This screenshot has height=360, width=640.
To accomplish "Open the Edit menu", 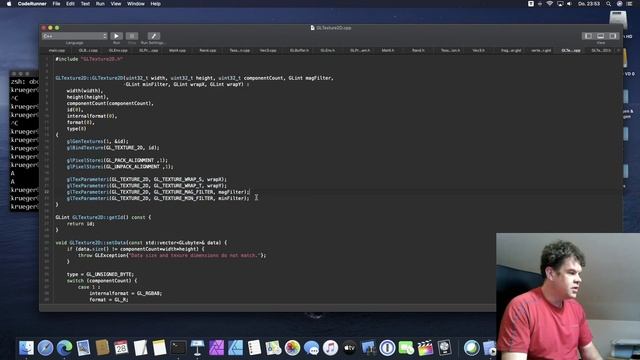I will click(x=70, y=4).
